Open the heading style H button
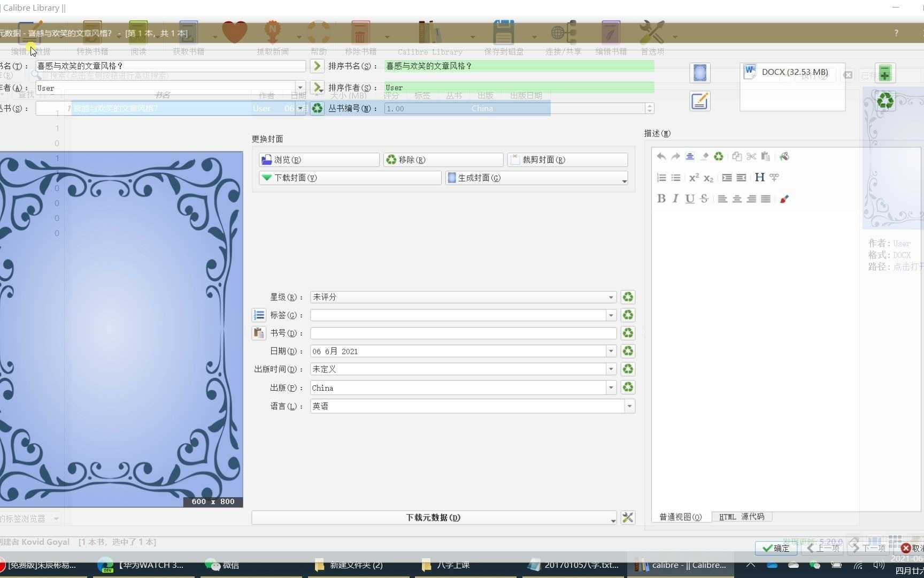The width and height of the screenshot is (924, 578). pos(759,178)
